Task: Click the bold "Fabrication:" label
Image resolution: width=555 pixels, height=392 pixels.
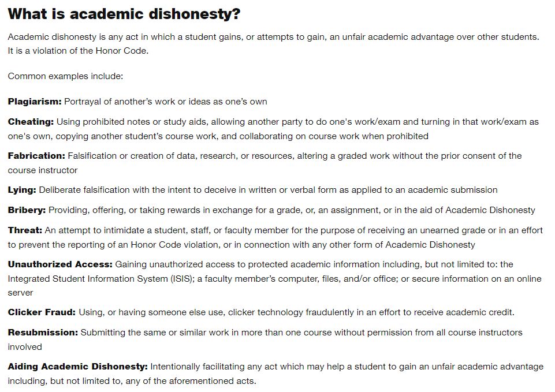Action: pos(36,156)
